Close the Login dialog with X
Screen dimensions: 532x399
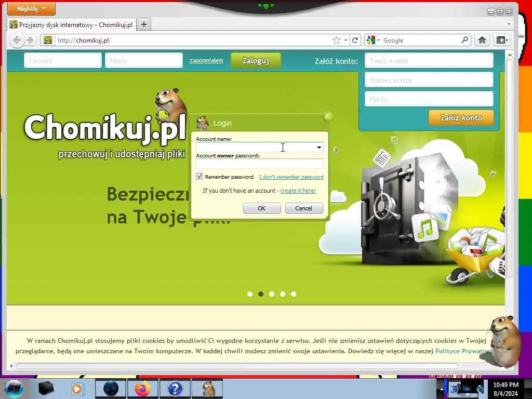click(x=327, y=116)
